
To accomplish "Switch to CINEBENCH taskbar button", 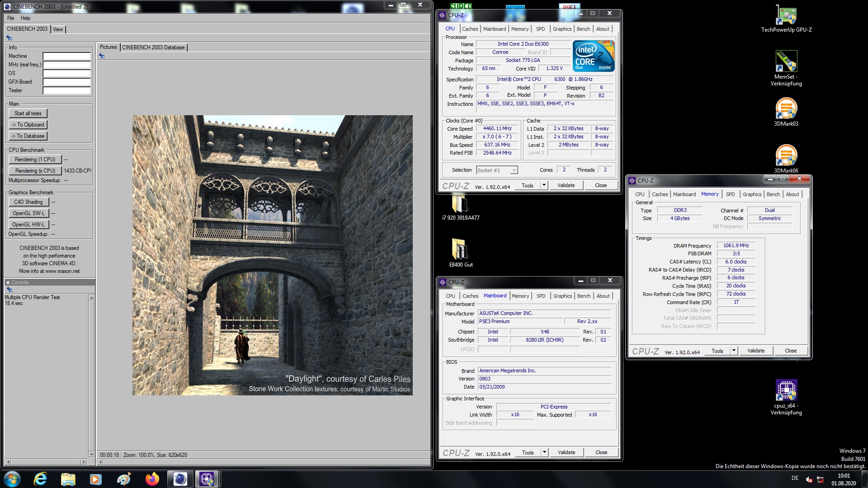I will click(x=180, y=479).
